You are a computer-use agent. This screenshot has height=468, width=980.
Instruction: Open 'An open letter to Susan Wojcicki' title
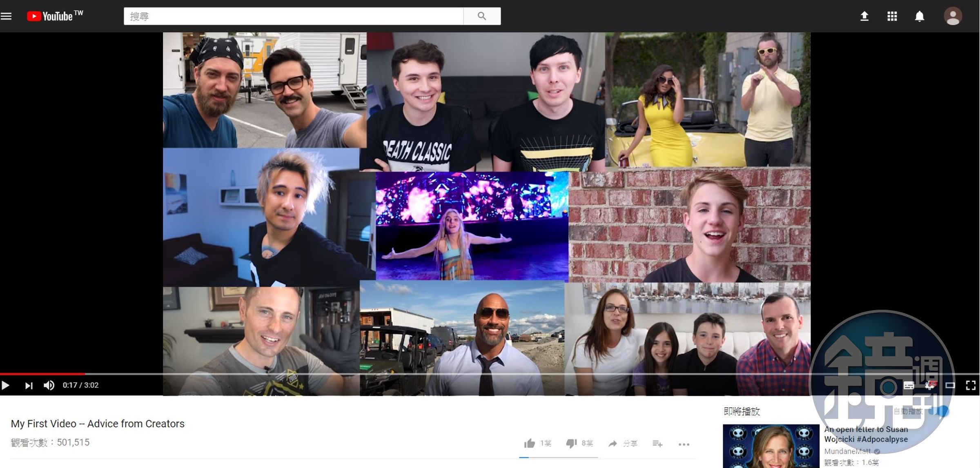[866, 434]
